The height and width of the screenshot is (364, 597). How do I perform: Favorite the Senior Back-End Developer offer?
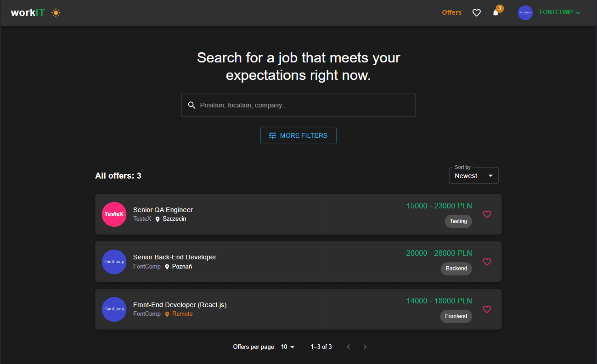coord(487,262)
